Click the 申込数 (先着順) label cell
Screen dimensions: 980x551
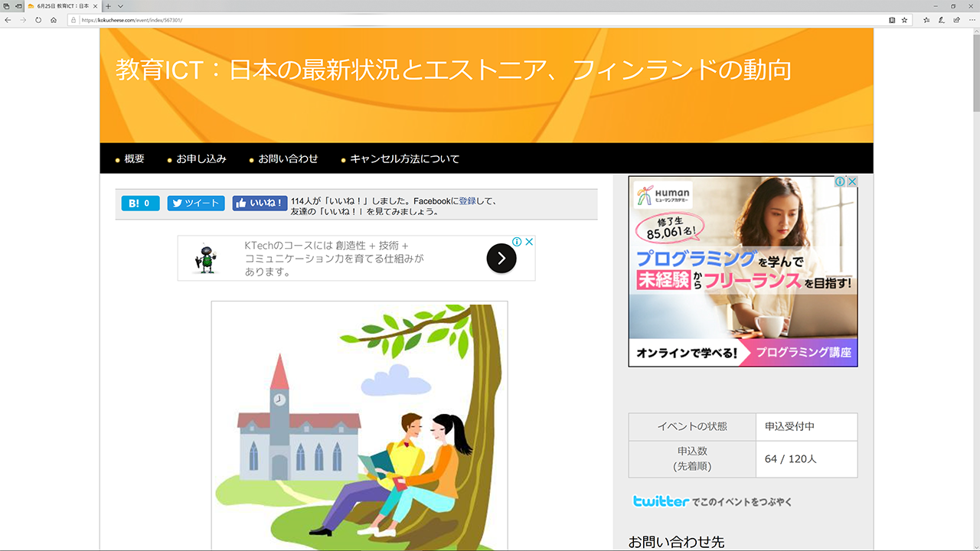click(692, 459)
